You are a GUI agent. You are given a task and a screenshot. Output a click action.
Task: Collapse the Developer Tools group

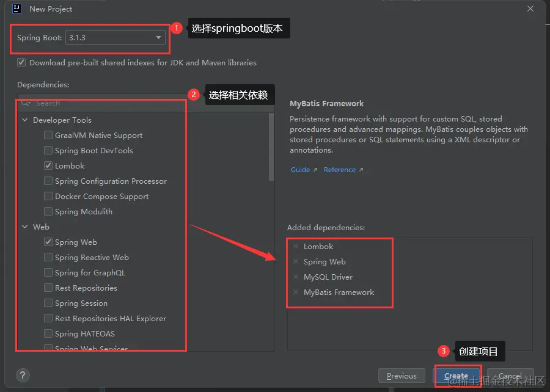pyautogui.click(x=25, y=120)
